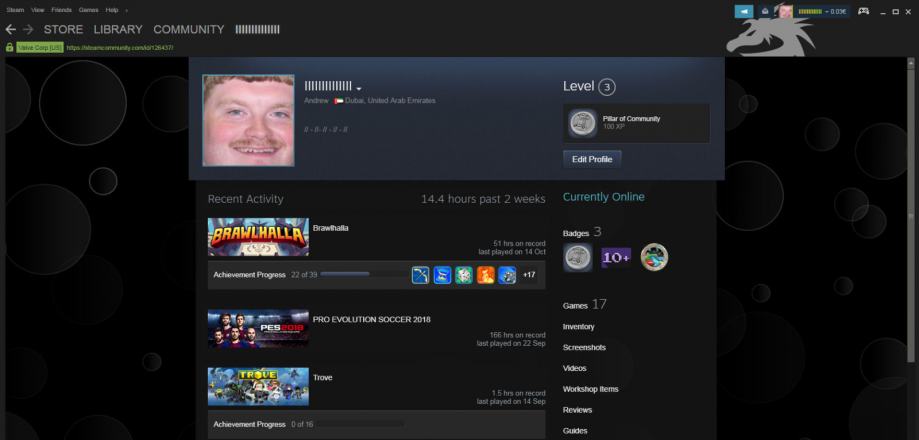Open the Badges link
The width and height of the screenshot is (919, 440).
(576, 233)
